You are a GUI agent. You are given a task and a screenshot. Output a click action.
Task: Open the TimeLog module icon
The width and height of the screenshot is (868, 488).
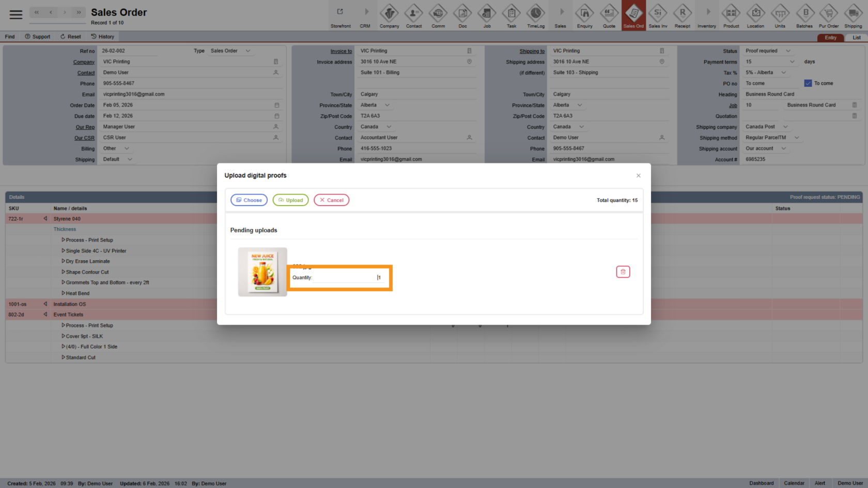[536, 15]
